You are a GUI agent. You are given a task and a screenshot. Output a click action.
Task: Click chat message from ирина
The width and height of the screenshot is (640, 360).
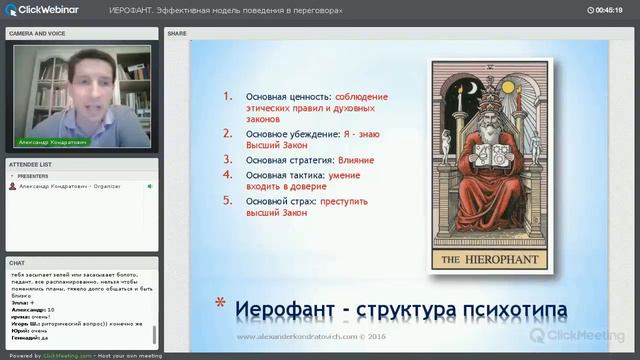pos(31,317)
